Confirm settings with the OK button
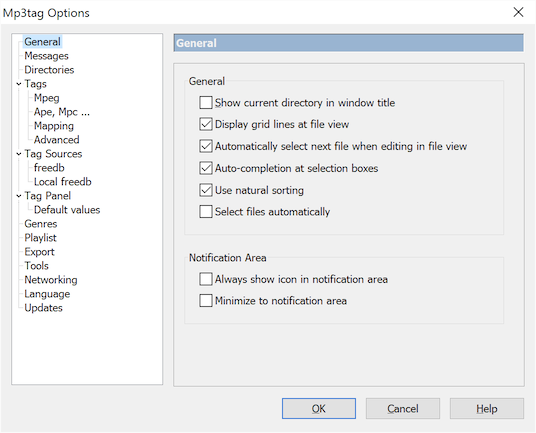Image resolution: width=536 pixels, height=433 pixels. pyautogui.click(x=319, y=408)
